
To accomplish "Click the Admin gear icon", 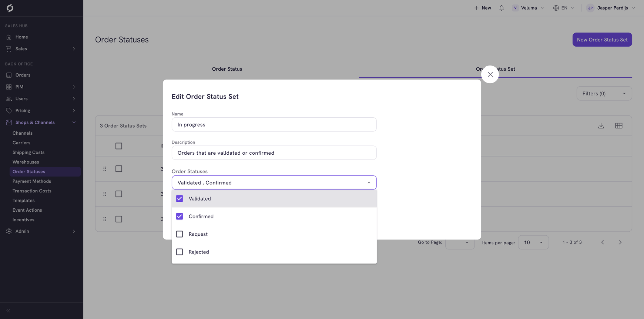I will [9, 231].
